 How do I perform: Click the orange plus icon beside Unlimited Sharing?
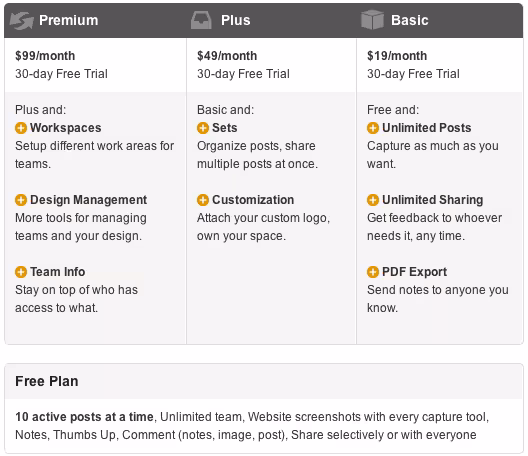373,200
